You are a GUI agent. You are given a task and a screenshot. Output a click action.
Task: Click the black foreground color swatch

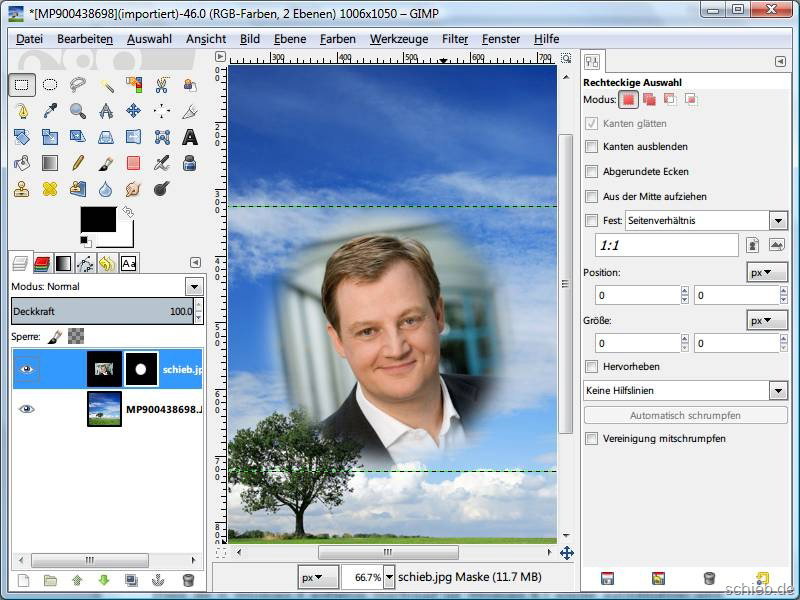point(98,220)
